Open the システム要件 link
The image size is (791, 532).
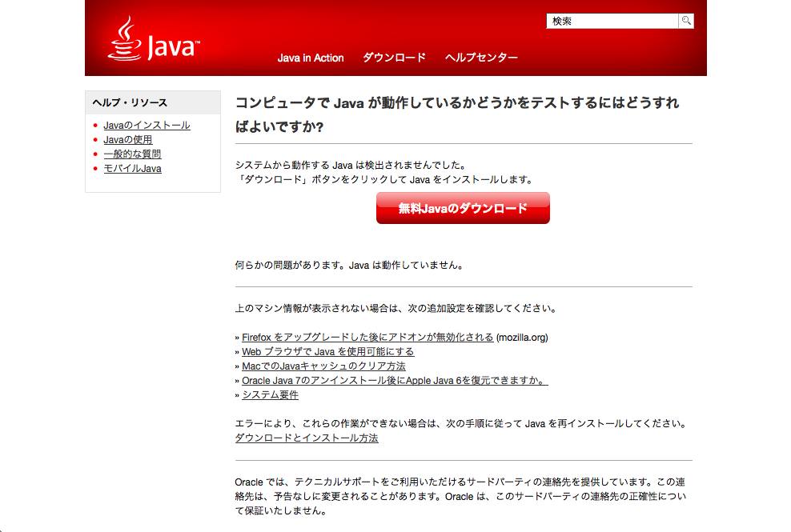pos(270,395)
